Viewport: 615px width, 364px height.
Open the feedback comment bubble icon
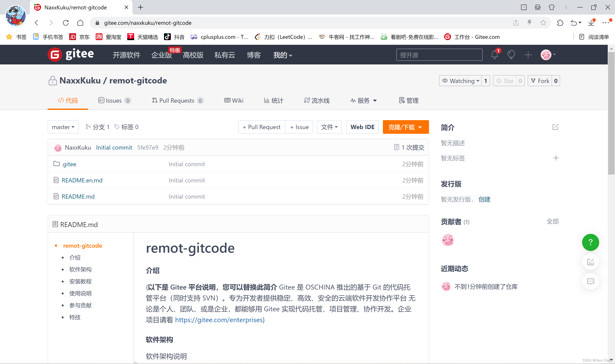(591, 281)
